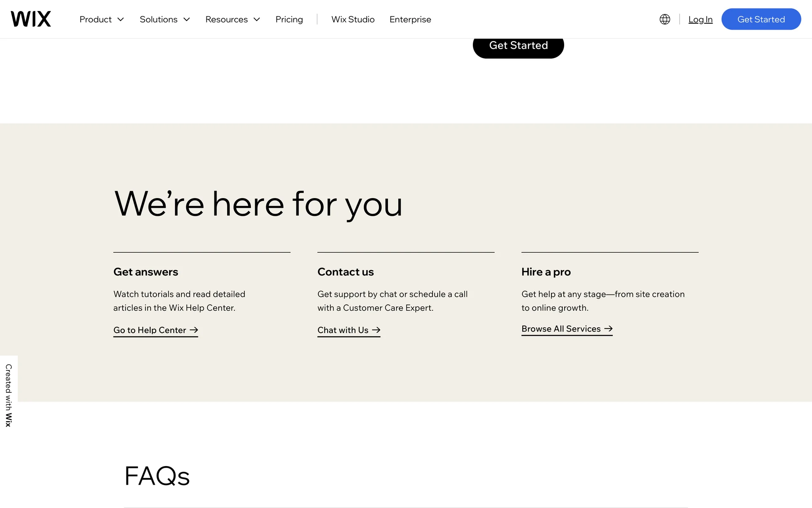Expand the Resources dropdown chevron
This screenshot has width=812, height=508.
pyautogui.click(x=257, y=19)
